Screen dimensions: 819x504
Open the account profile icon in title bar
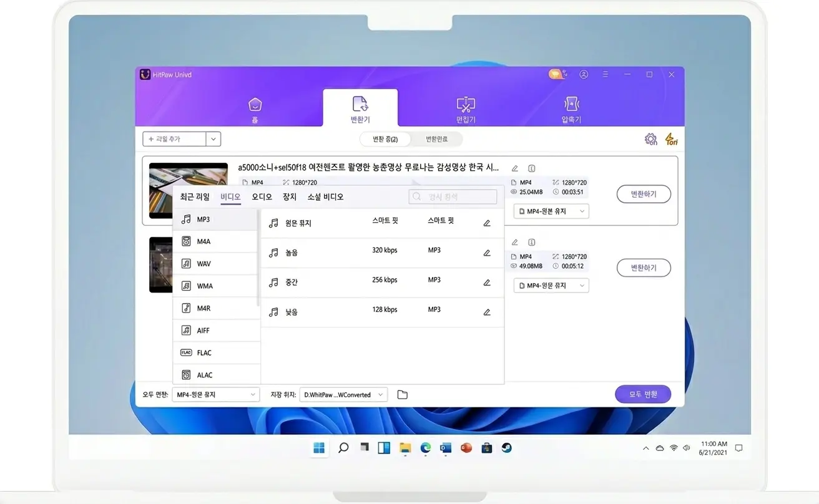pos(584,74)
